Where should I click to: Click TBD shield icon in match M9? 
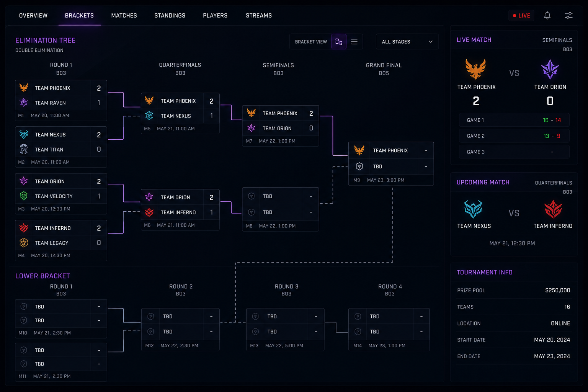tap(359, 166)
